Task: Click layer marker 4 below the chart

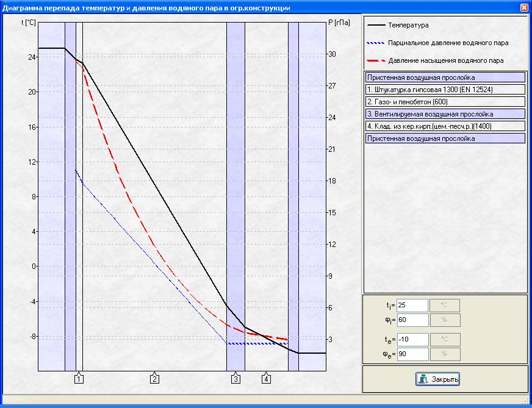Action: pyautogui.click(x=267, y=379)
